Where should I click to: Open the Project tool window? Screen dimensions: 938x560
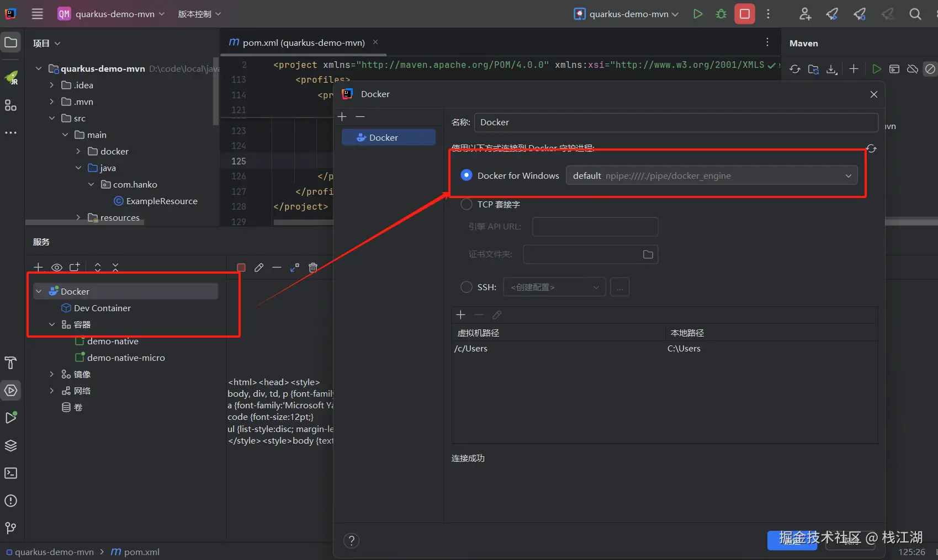[x=11, y=42]
